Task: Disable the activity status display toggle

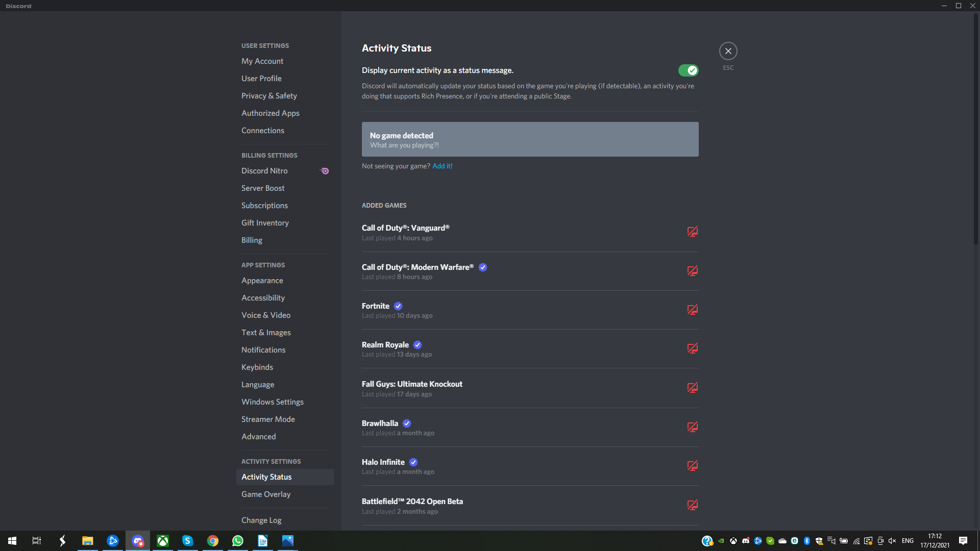Action: click(689, 70)
